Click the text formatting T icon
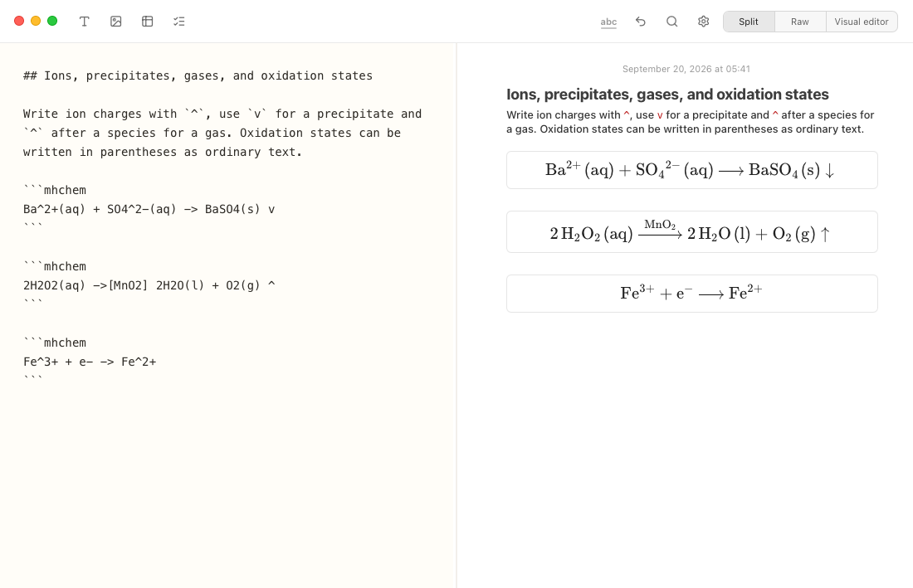Viewport: 913px width, 588px height. (x=85, y=22)
